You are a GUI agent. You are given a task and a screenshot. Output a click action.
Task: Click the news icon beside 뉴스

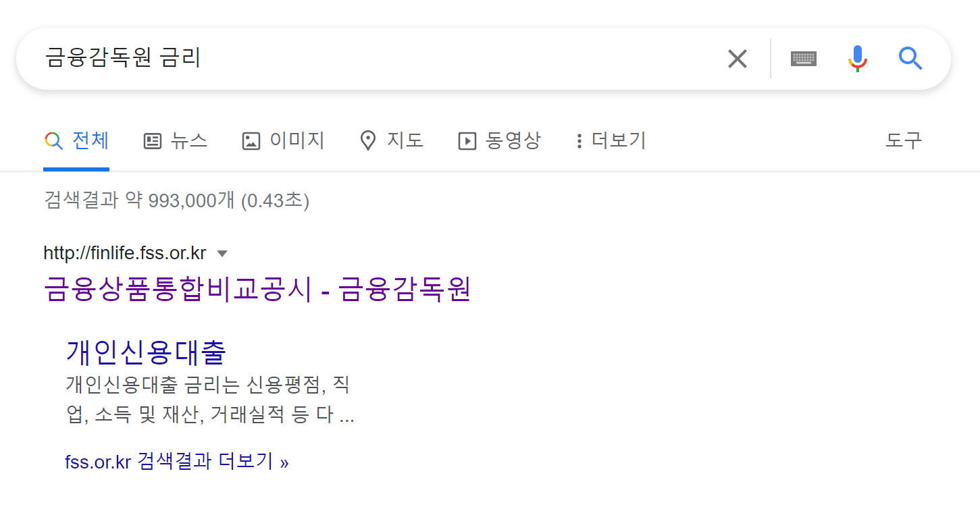point(153,141)
